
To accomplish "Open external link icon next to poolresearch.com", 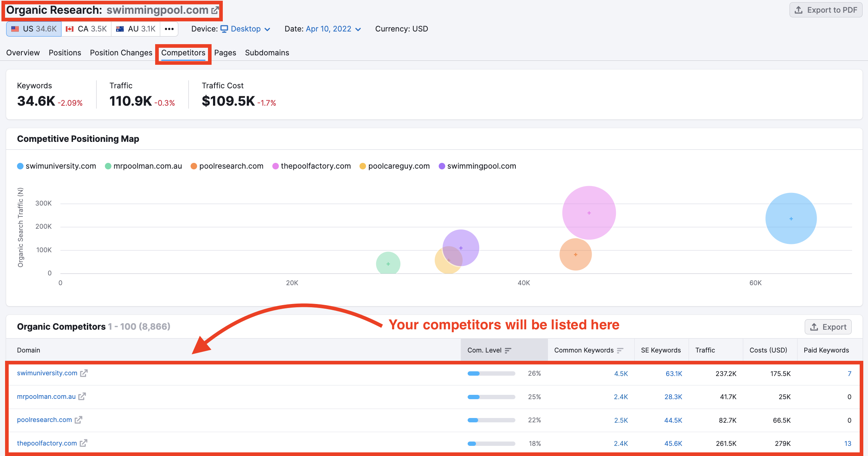I will point(78,420).
